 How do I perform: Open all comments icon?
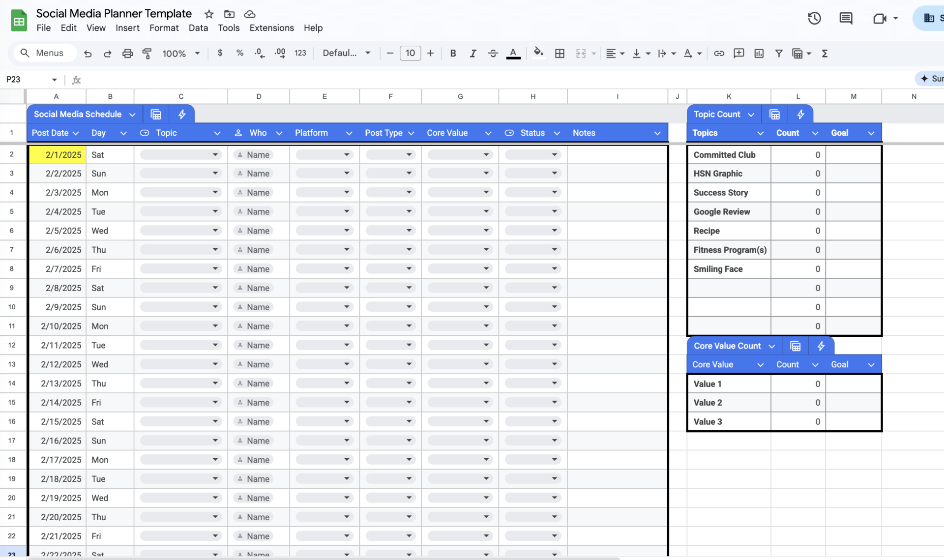point(846,19)
